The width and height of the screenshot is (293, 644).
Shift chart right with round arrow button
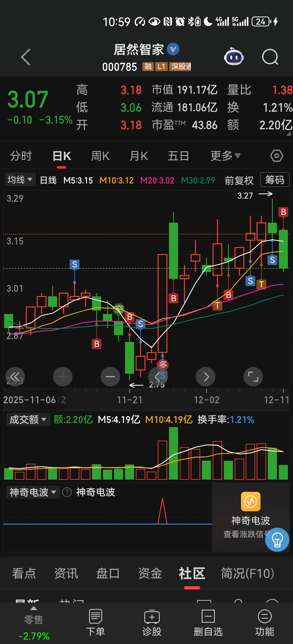click(206, 376)
